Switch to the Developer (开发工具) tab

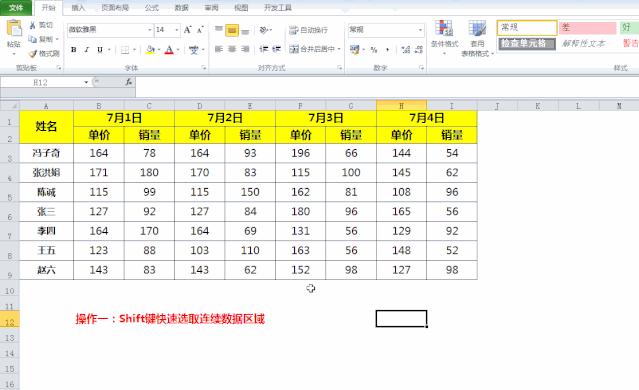[x=278, y=7]
